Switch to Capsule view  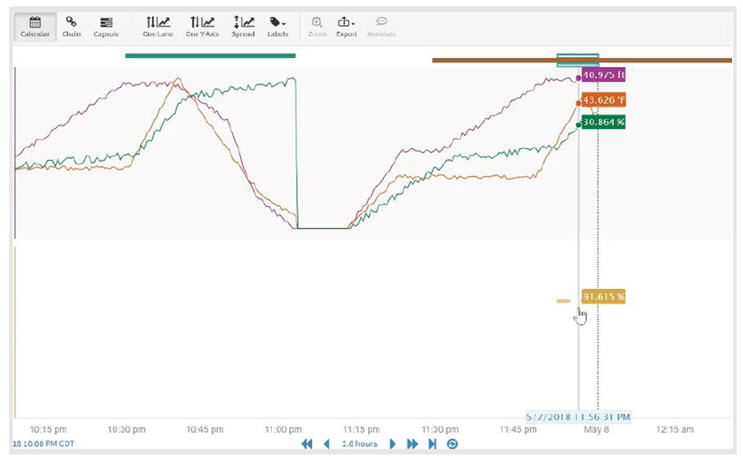coord(106,26)
